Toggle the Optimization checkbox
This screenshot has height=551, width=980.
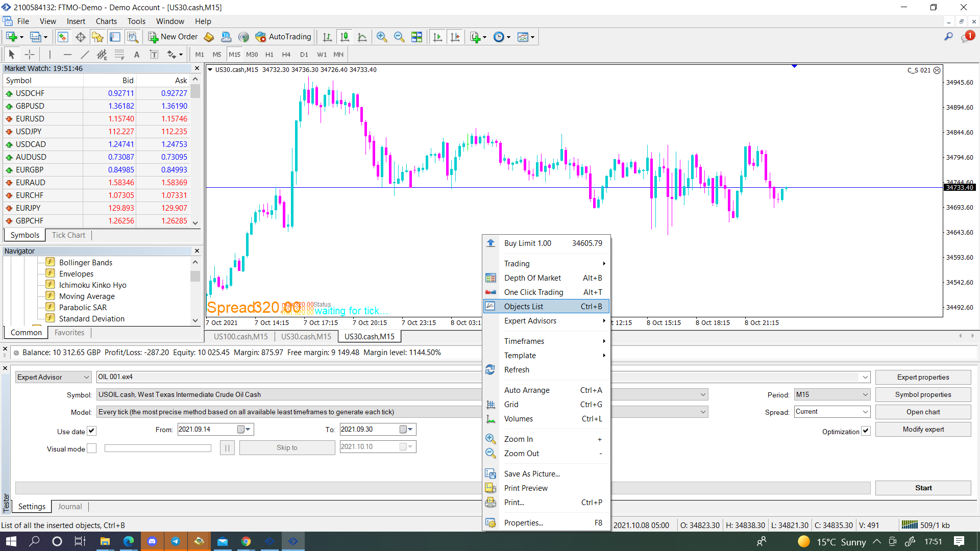pos(866,431)
